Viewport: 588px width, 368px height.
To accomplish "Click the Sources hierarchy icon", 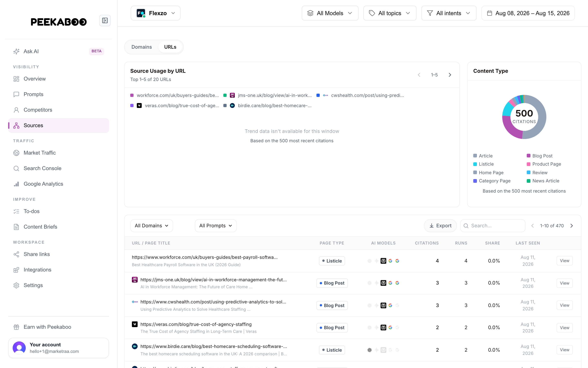I will [16, 126].
